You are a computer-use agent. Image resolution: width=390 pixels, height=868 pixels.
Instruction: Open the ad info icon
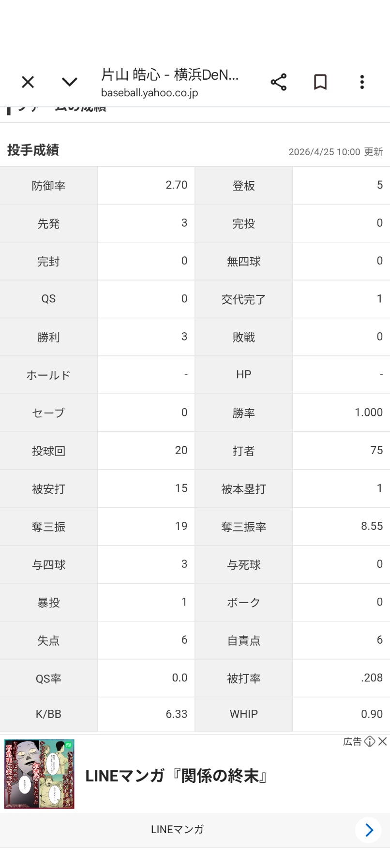370,741
